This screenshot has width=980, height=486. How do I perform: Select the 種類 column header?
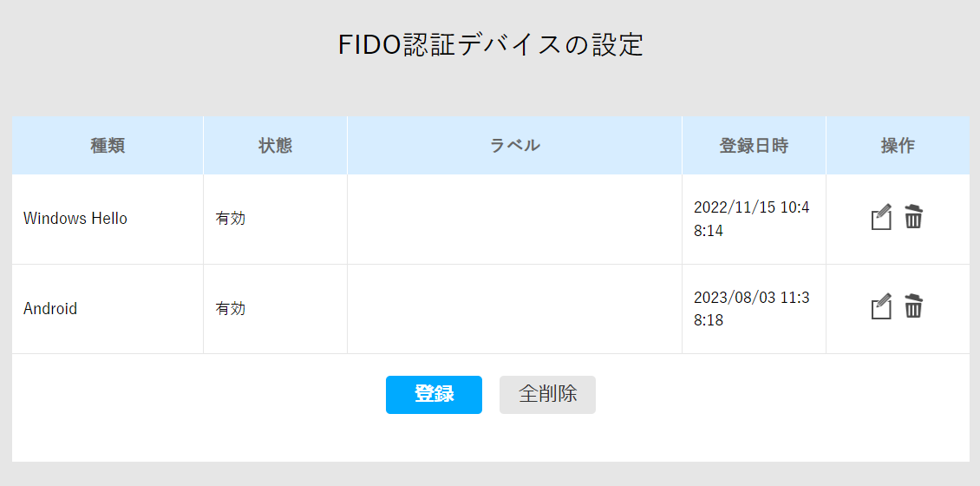click(108, 145)
